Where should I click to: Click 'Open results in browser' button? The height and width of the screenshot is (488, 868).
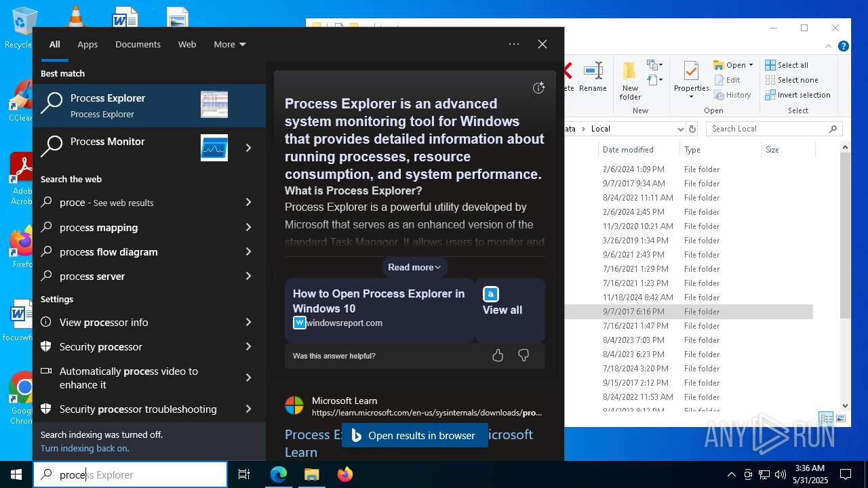pos(414,435)
